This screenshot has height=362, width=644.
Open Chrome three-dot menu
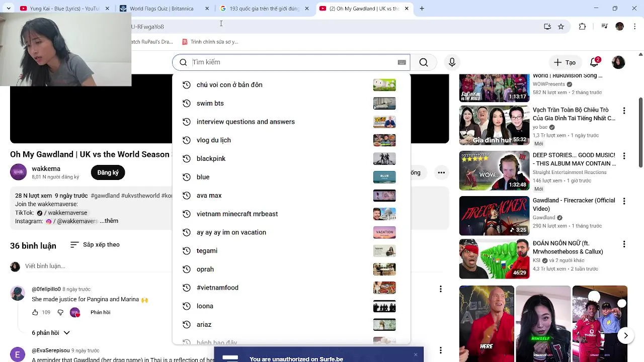pos(635,27)
